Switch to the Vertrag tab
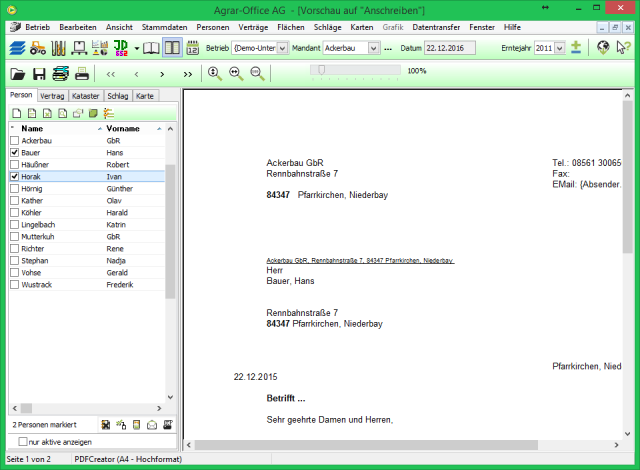Image resolution: width=640 pixels, height=470 pixels. coord(52,96)
